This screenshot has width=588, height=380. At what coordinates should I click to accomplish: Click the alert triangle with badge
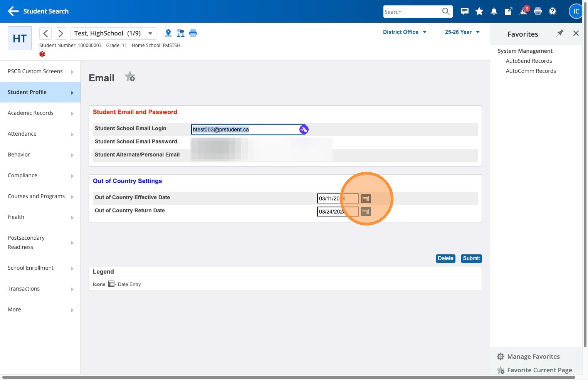click(523, 12)
